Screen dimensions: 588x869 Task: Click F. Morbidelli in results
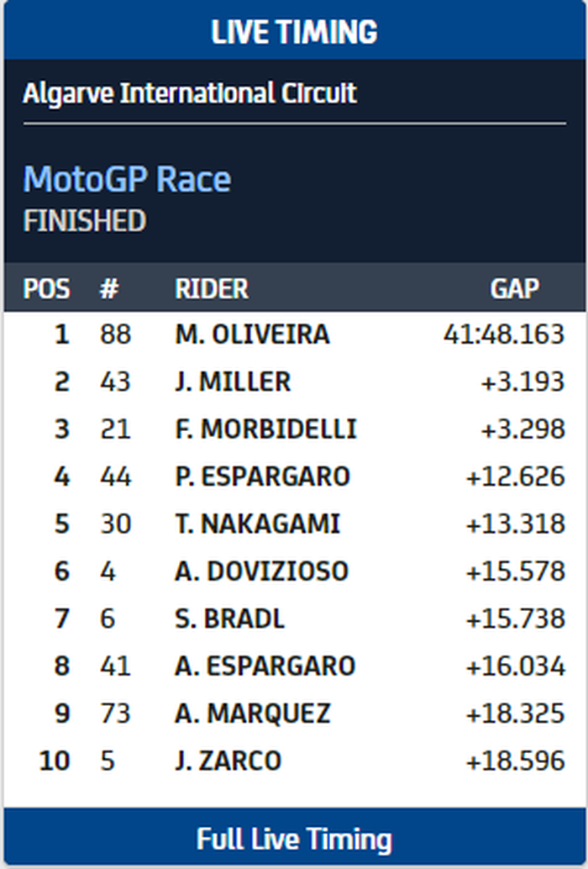pyautogui.click(x=265, y=429)
